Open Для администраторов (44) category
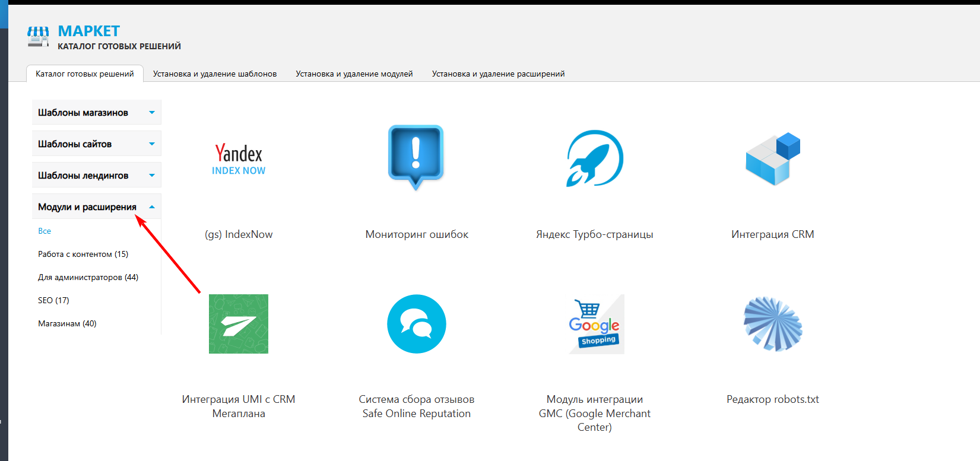The width and height of the screenshot is (980, 461). 88,278
